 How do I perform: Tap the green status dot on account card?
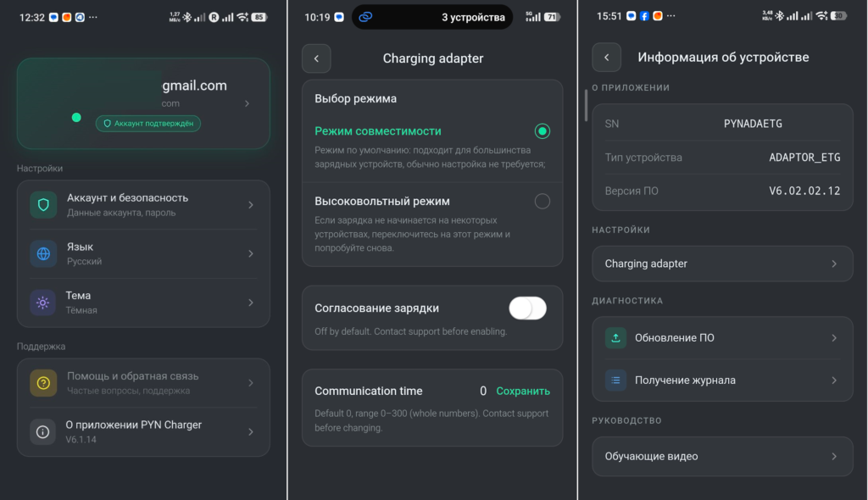point(76,118)
